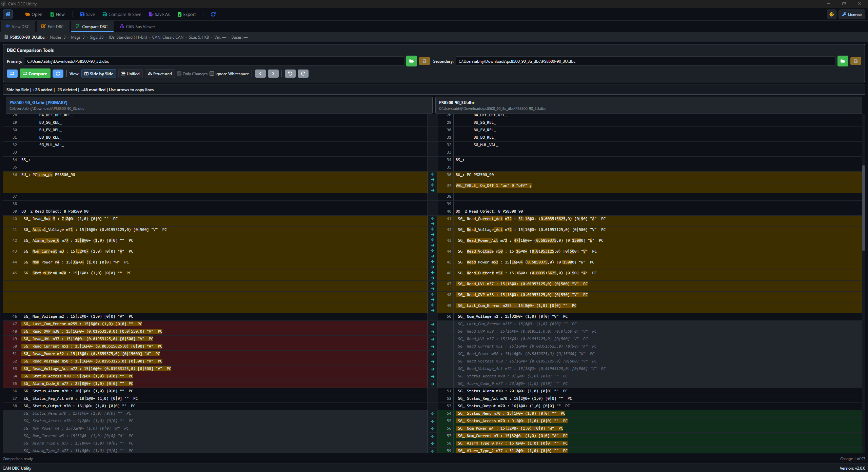The height and width of the screenshot is (472, 868).
Task: Toggle the Only Changes checkbox
Action: pyautogui.click(x=179, y=74)
